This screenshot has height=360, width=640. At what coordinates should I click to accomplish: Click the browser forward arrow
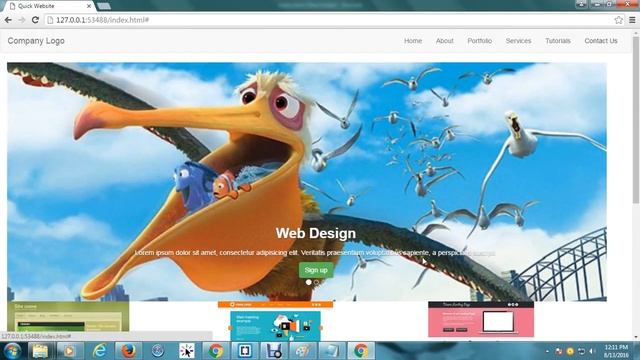tap(22, 20)
